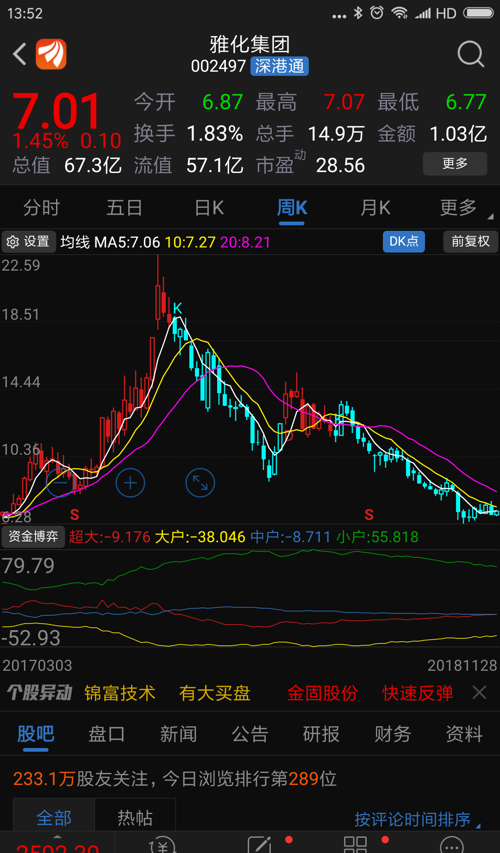
Task: Select the 周K chart tab
Action: [x=292, y=208]
